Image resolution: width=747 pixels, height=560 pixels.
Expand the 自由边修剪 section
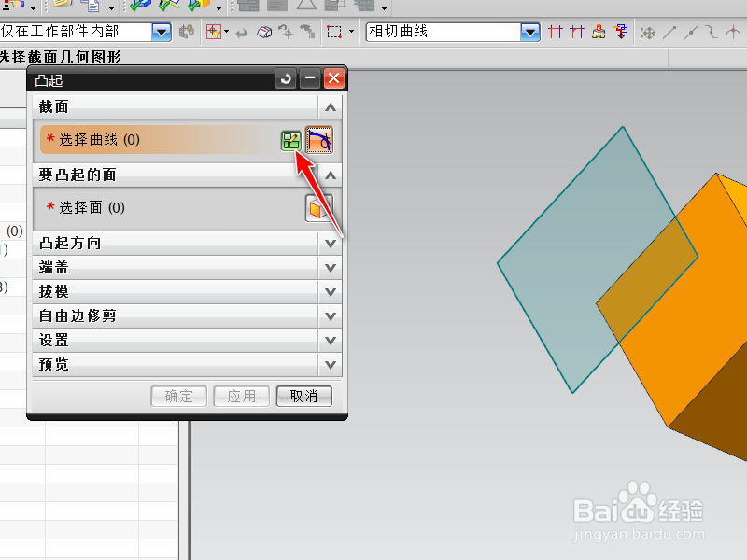click(331, 316)
